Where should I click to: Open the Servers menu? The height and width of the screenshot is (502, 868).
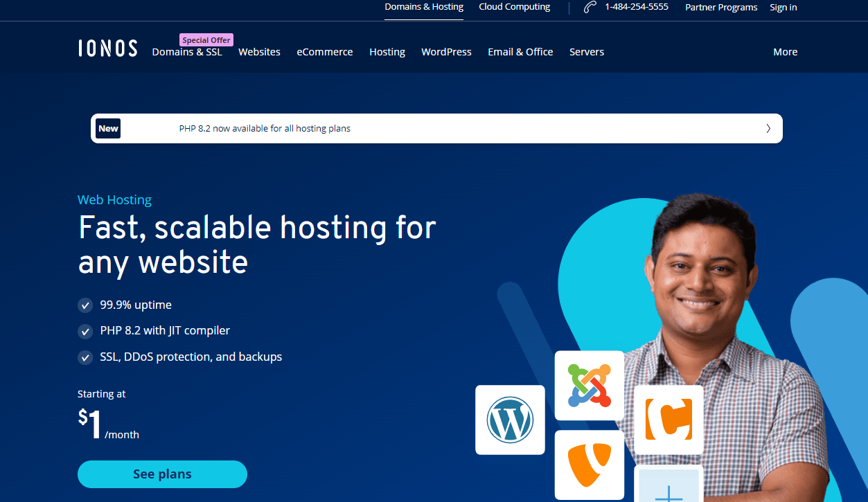click(587, 52)
